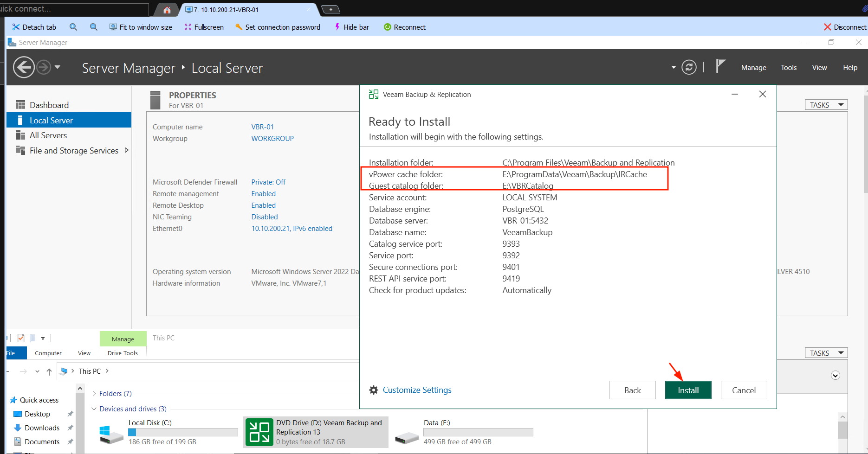This screenshot has height=454, width=868.
Task: Click the VBR-01 computer name link
Action: click(x=263, y=127)
